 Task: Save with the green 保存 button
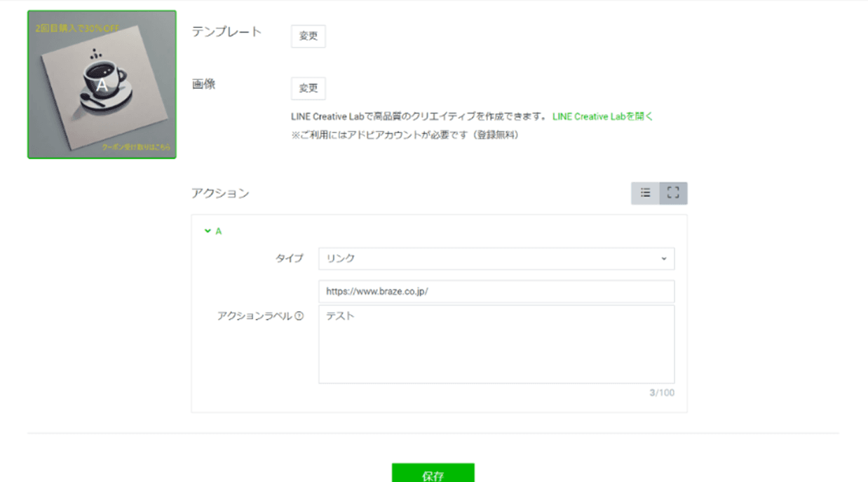point(433,474)
